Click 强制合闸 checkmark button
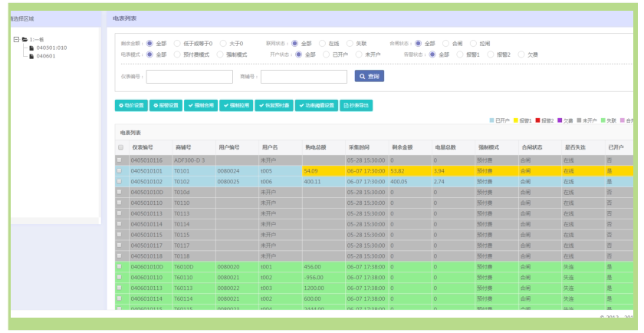 click(x=201, y=106)
